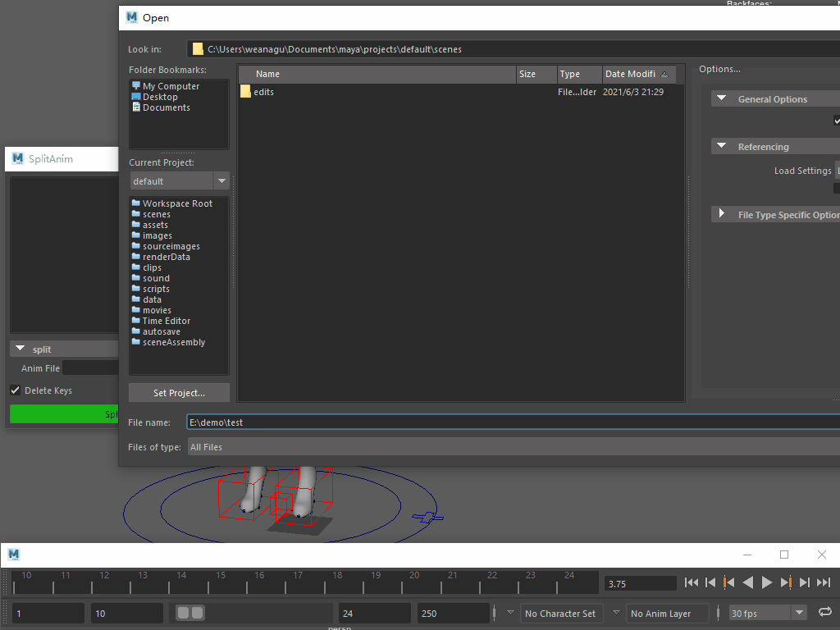Sort files by the Name column header
The height and width of the screenshot is (630, 840).
[x=377, y=74]
